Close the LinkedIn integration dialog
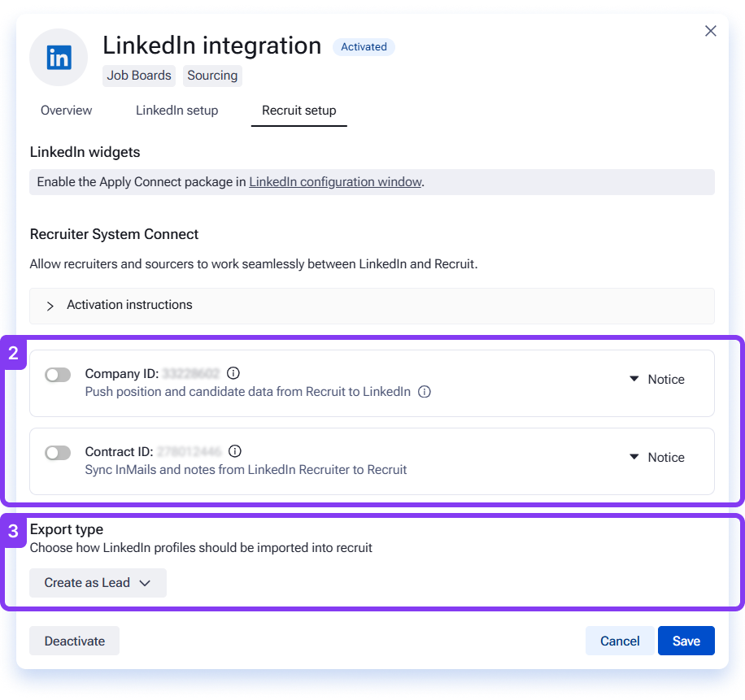This screenshot has width=745, height=700. click(x=710, y=31)
